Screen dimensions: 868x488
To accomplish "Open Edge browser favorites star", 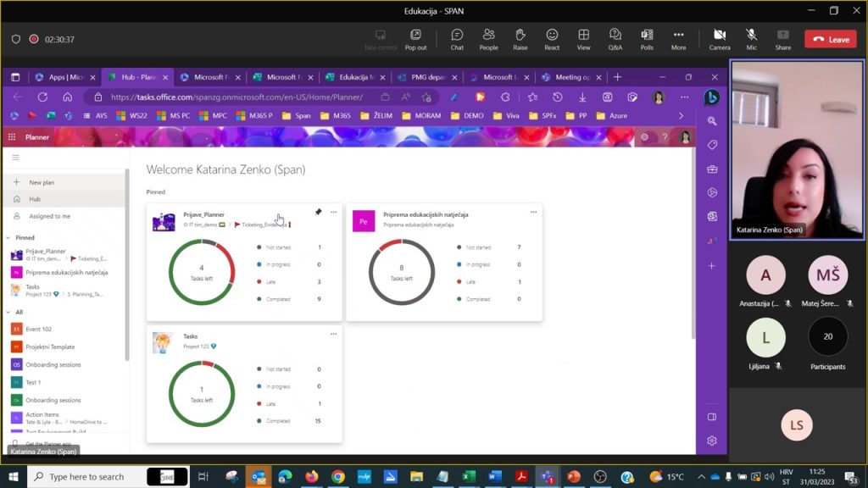I will 532,97.
